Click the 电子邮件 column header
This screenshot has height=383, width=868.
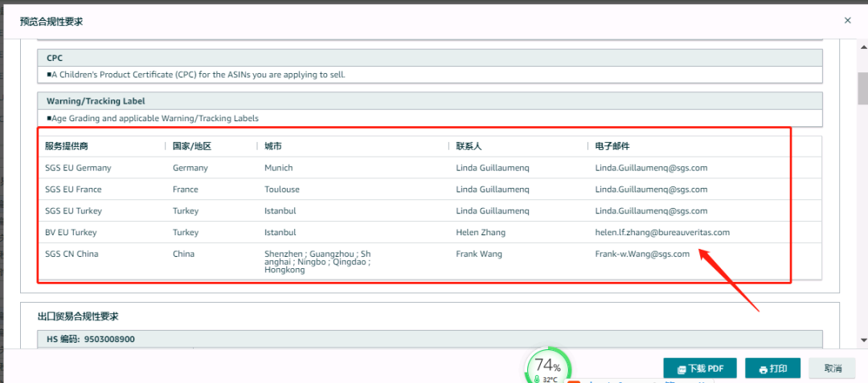click(x=612, y=146)
